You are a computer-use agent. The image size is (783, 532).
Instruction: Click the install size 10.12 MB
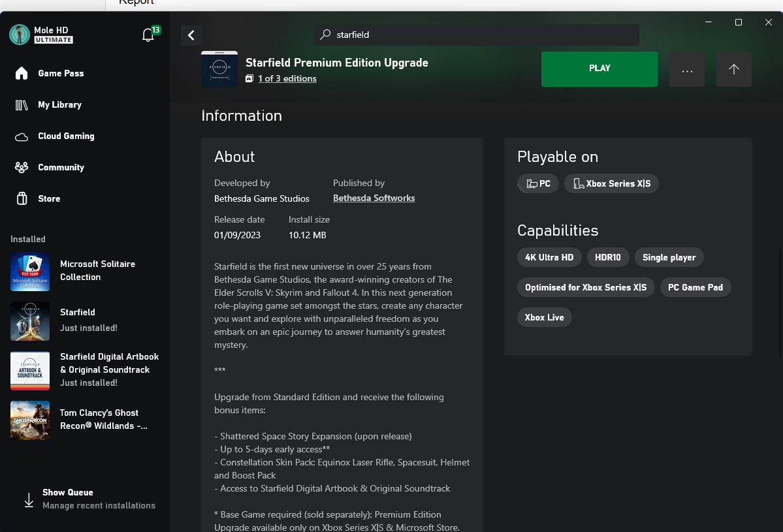point(307,235)
